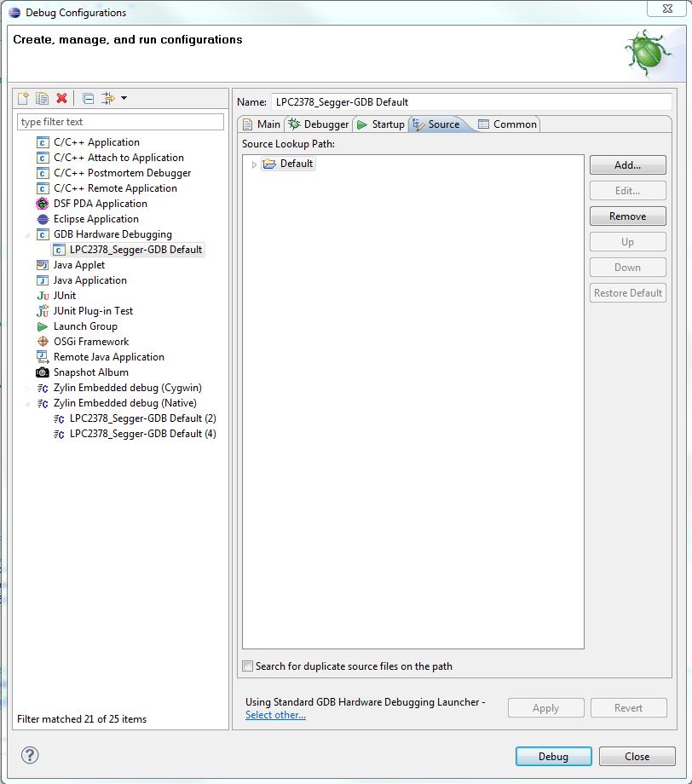Click into the configuration Name field

click(471, 102)
